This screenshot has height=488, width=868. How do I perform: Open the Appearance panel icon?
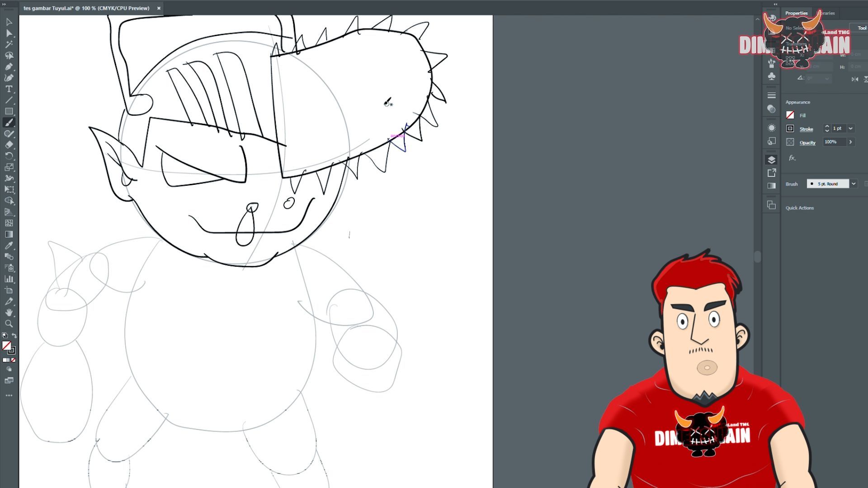tap(772, 128)
